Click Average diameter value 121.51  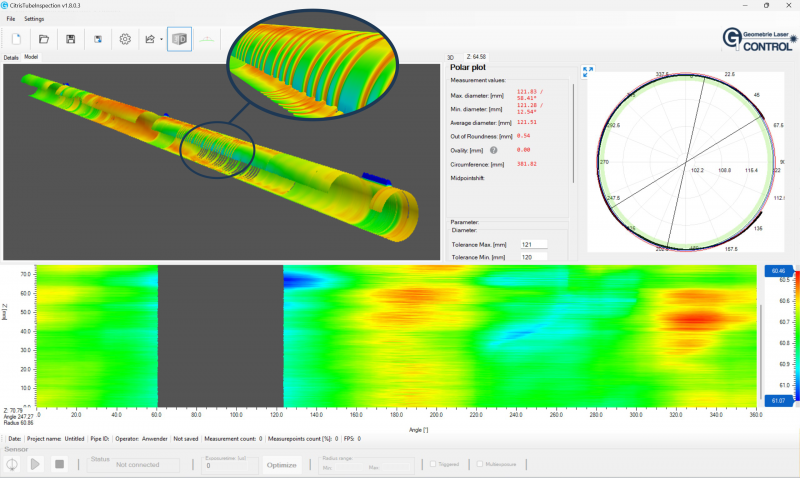click(x=527, y=122)
